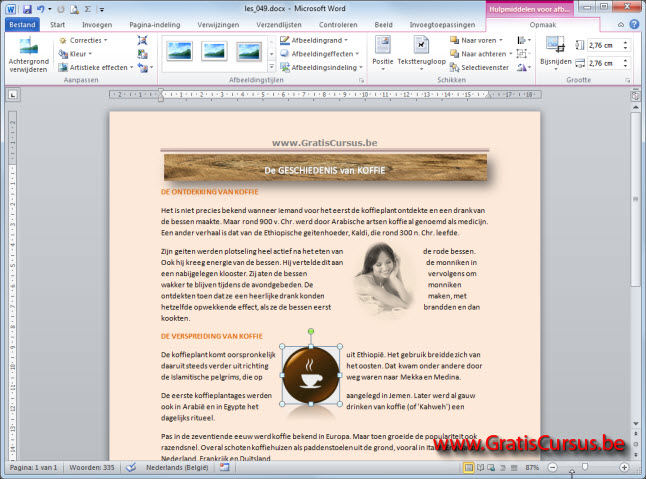This screenshot has width=646, height=479.
Task: Click the print preview icon
Action: click(74, 9)
